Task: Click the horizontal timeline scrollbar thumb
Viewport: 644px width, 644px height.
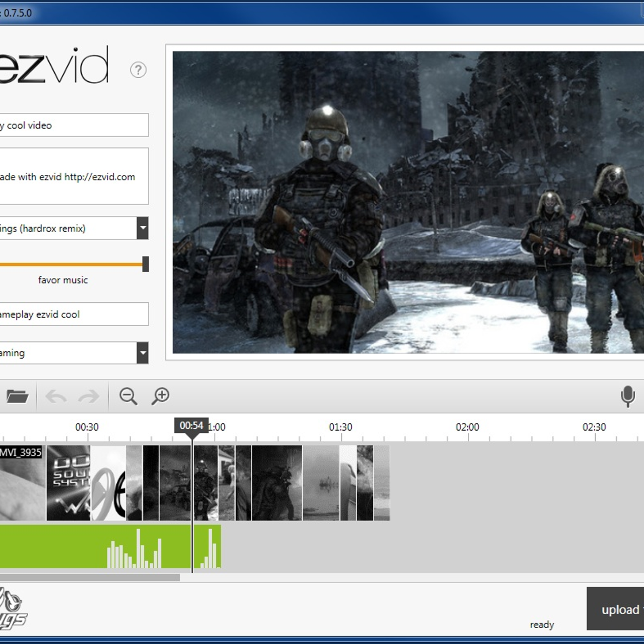Action: tap(90, 578)
